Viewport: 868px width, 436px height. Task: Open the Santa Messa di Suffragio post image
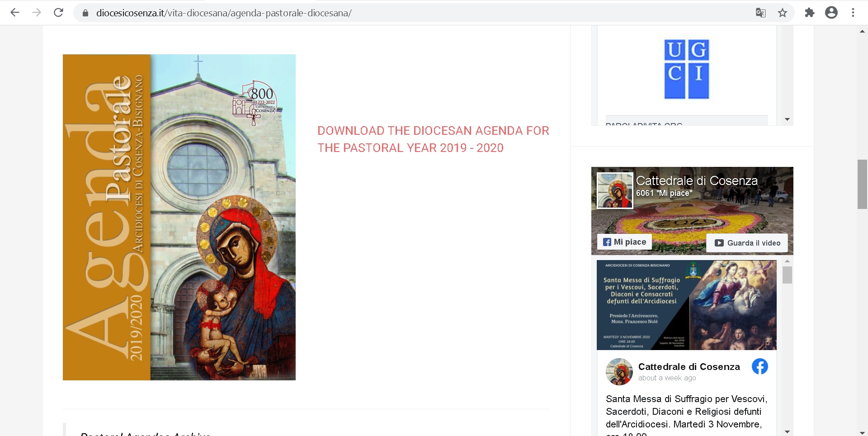tap(686, 305)
